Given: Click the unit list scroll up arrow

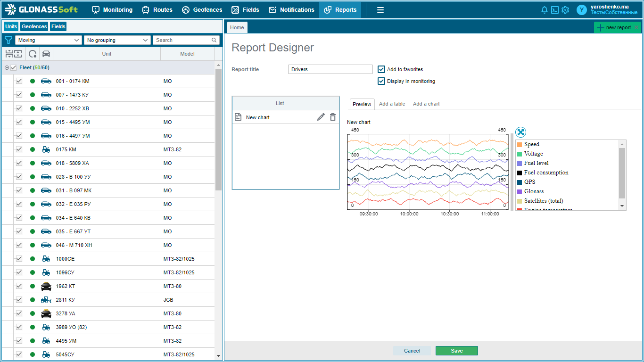Looking at the screenshot, I should coord(218,65).
